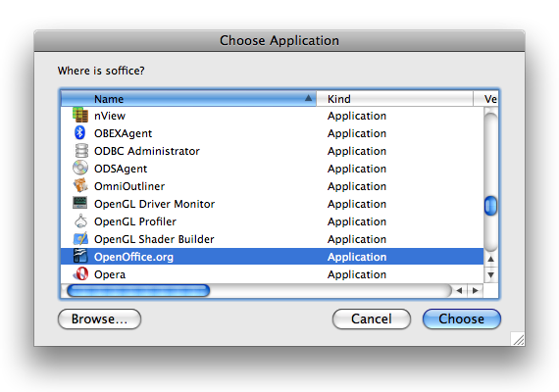
Task: Click the vertical scrollbar up arrow
Action: point(491,259)
